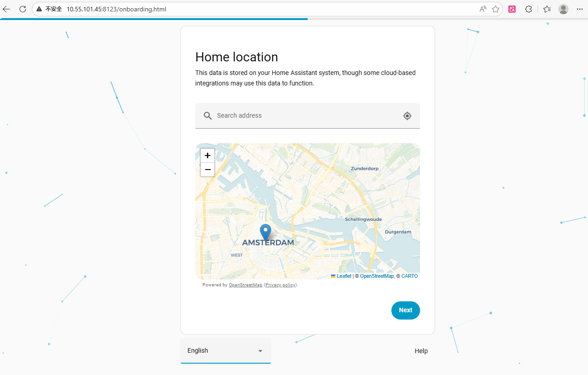Open browser settings and more menu
Screen dimensions: 588x375
579,9
